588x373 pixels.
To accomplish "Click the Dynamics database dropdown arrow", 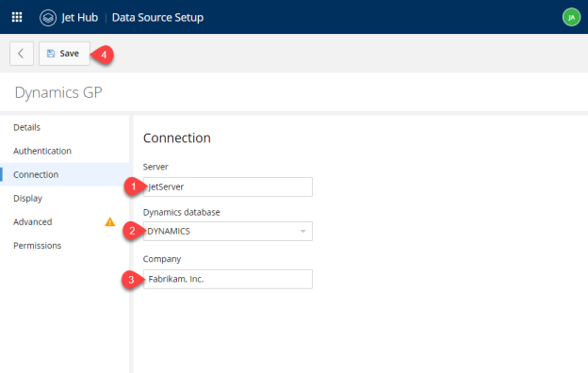I will pyautogui.click(x=303, y=232).
